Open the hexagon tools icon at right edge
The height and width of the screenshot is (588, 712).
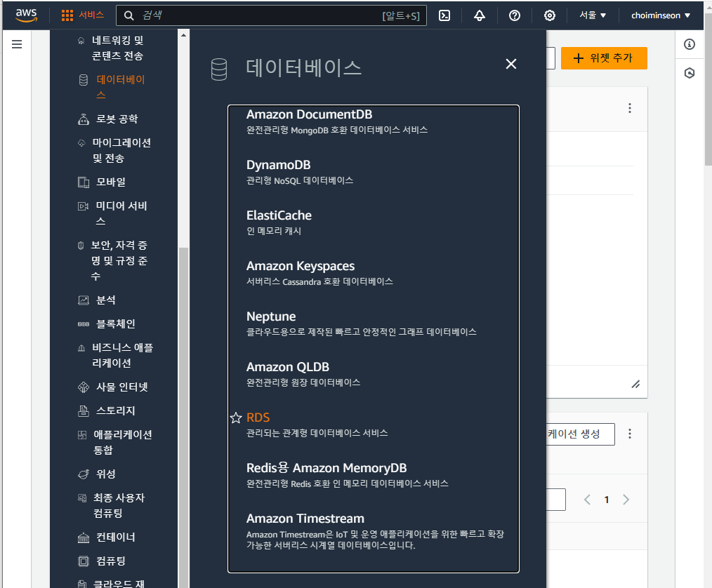coord(690,73)
